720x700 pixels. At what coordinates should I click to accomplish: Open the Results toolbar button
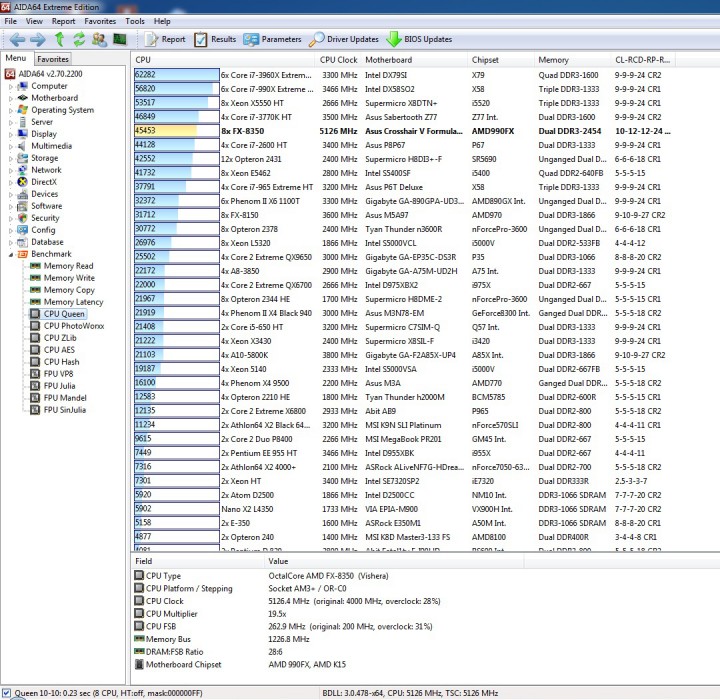click(215, 40)
